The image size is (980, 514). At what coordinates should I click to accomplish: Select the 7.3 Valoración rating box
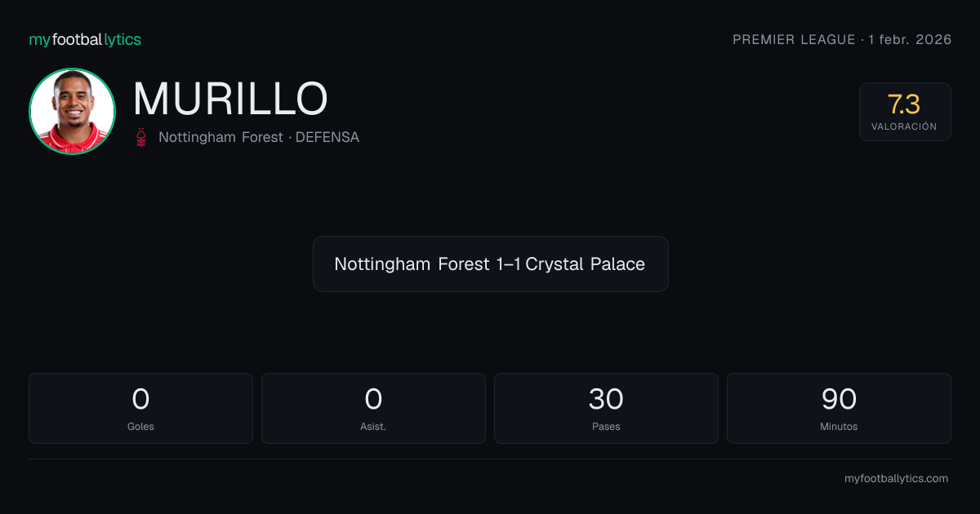coord(905,112)
